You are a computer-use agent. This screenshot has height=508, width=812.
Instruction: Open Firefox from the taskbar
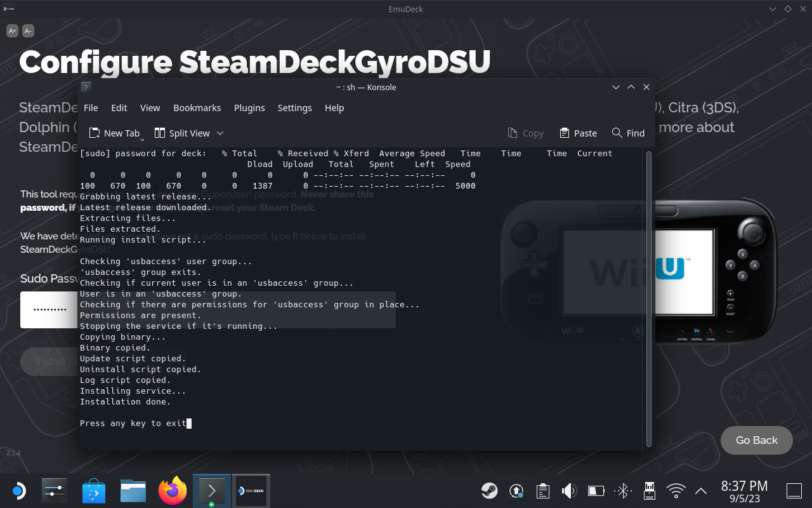(x=173, y=491)
